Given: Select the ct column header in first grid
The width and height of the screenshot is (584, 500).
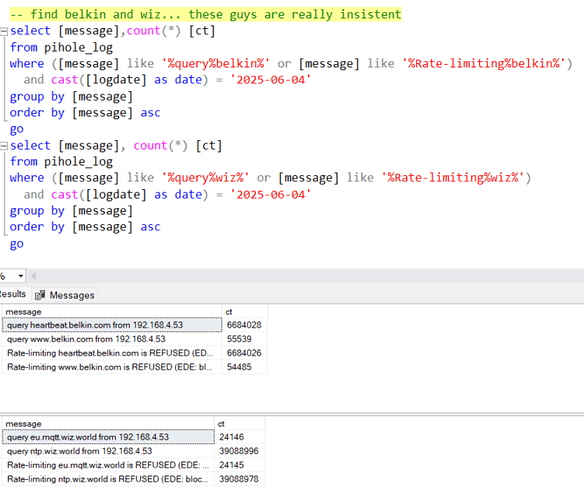Looking at the screenshot, I should pyautogui.click(x=245, y=312).
